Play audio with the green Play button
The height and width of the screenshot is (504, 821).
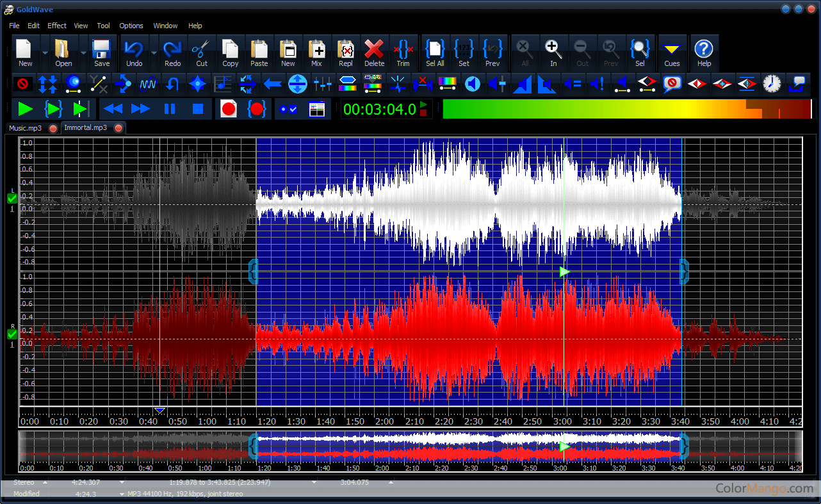(x=25, y=109)
